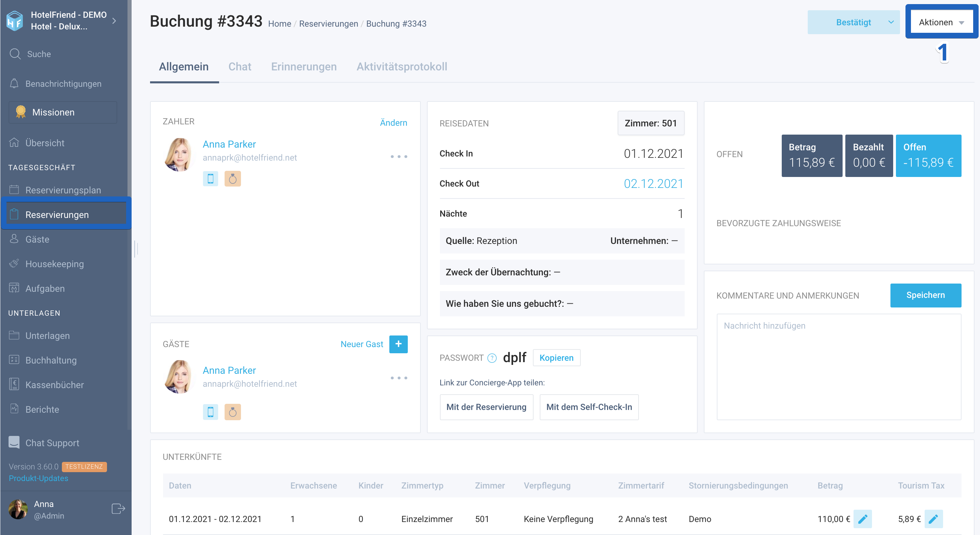This screenshot has height=535, width=980.
Task: Click Ändern in the Zahler card
Action: [x=393, y=123]
